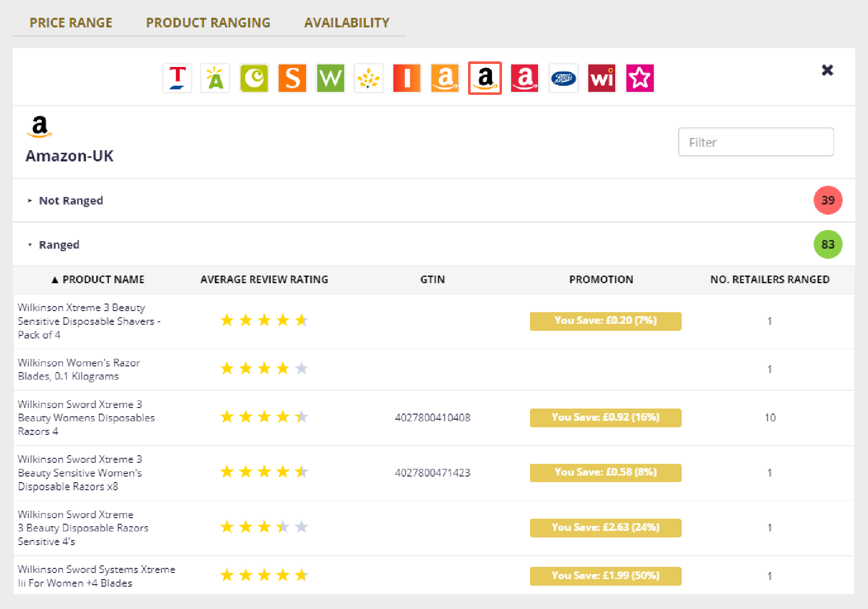
Task: Select the Asda retailer icon
Action: [215, 78]
